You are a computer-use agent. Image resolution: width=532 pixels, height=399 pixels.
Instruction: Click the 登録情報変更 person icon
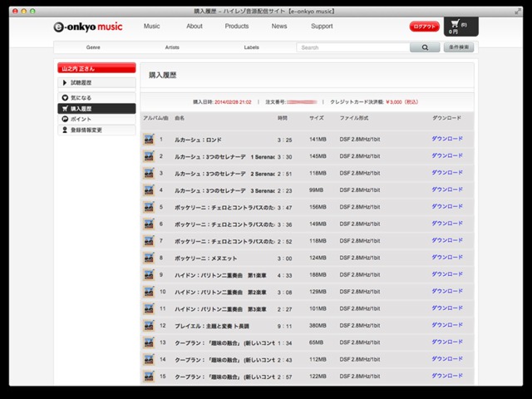pos(65,130)
